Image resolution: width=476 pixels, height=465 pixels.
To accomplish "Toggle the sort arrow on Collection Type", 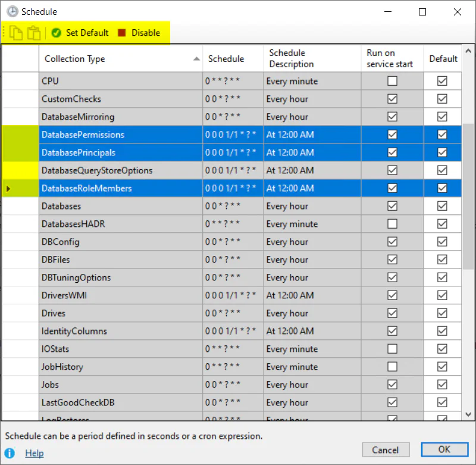I will point(196,59).
